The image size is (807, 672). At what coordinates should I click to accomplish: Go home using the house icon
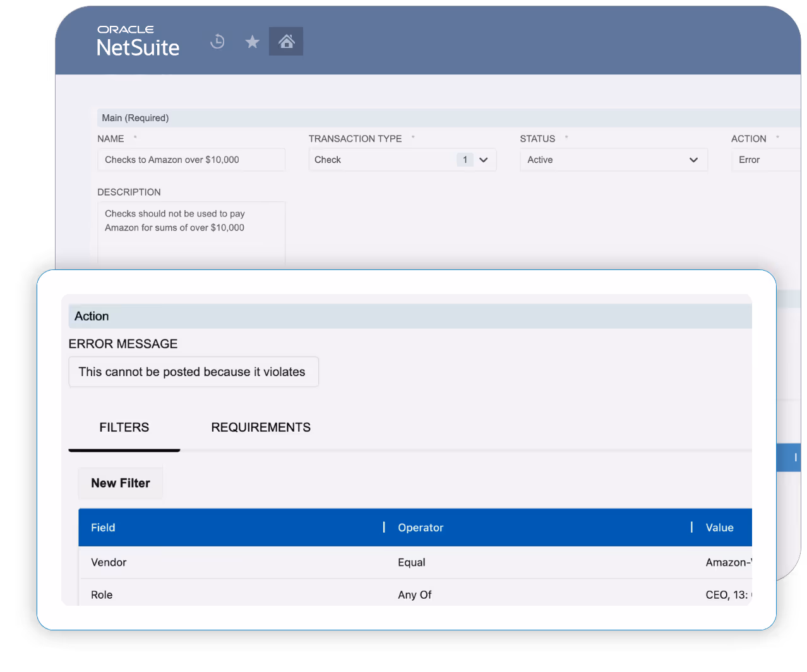click(x=285, y=40)
